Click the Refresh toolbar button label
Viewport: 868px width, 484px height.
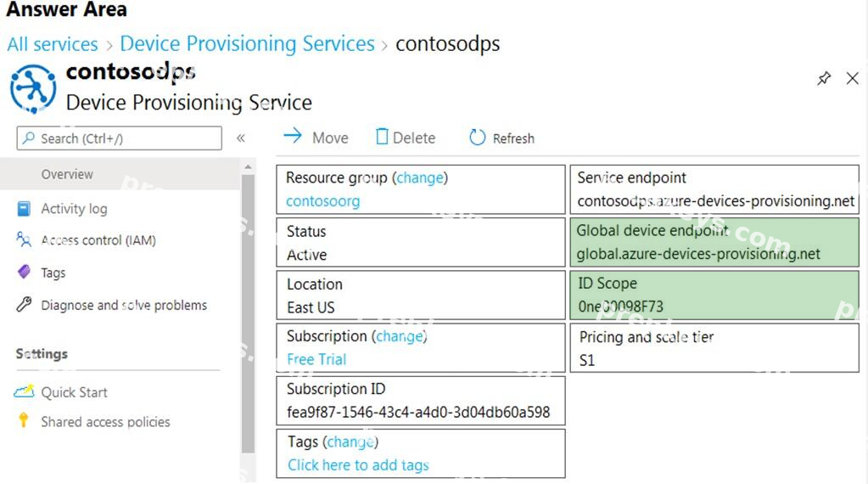[513, 138]
